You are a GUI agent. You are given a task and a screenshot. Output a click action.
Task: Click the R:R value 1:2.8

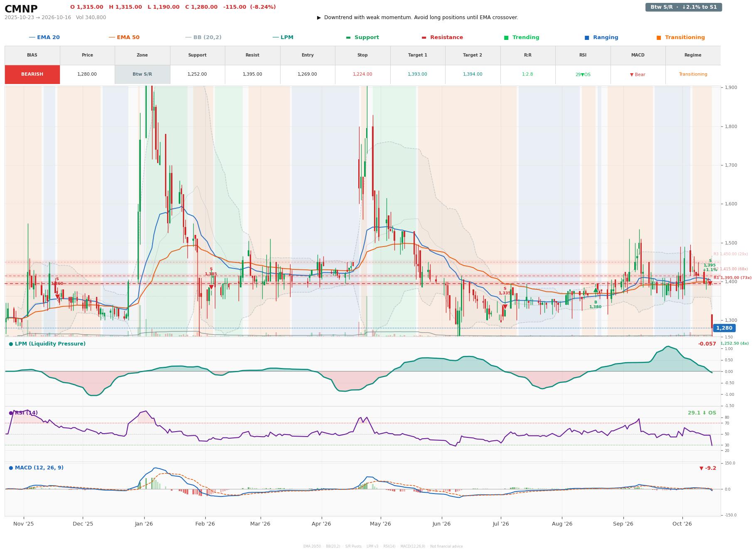(527, 74)
